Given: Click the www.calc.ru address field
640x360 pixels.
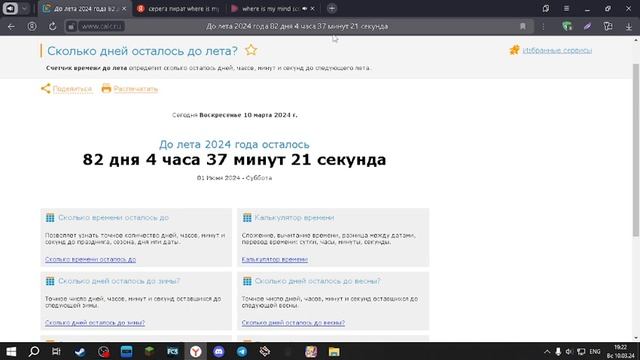Looking at the screenshot, I should 101,27.
